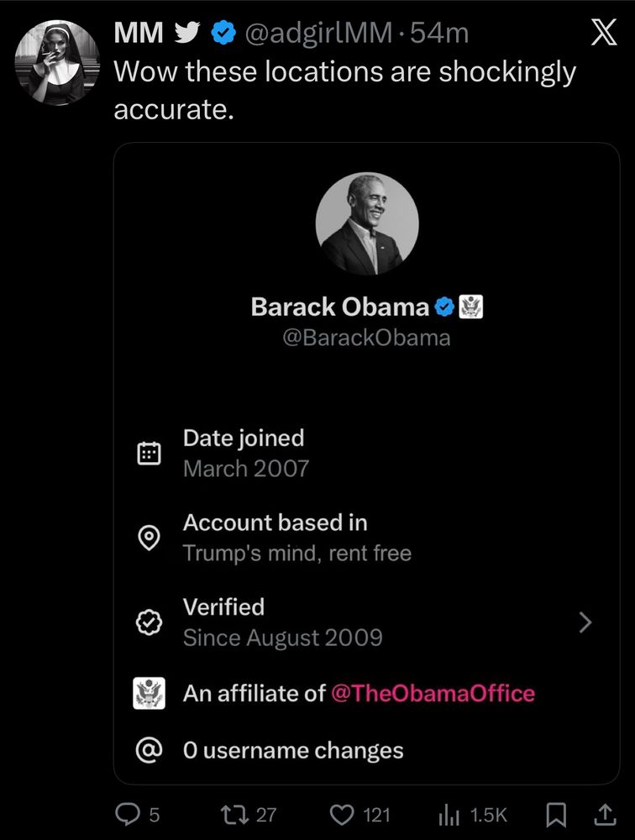Click the government seal affiliate badge

click(x=471, y=307)
